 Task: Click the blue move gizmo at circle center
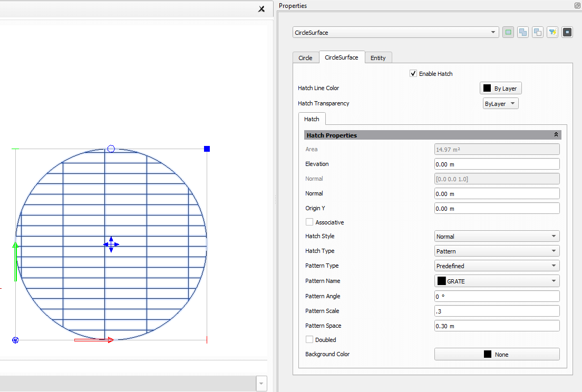111,244
